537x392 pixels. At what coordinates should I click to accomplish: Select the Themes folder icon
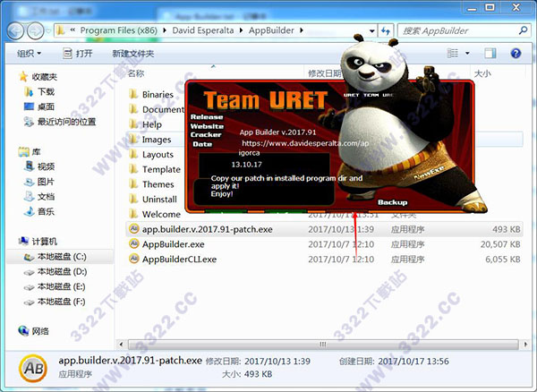tap(133, 184)
